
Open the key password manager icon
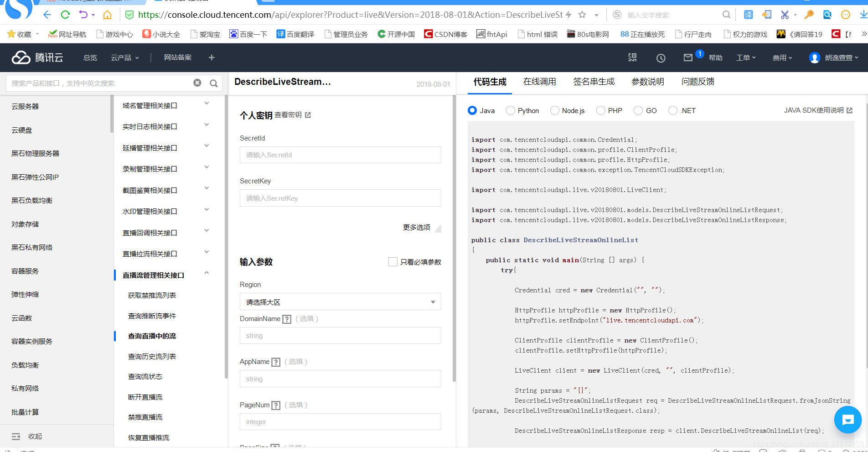tap(809, 15)
